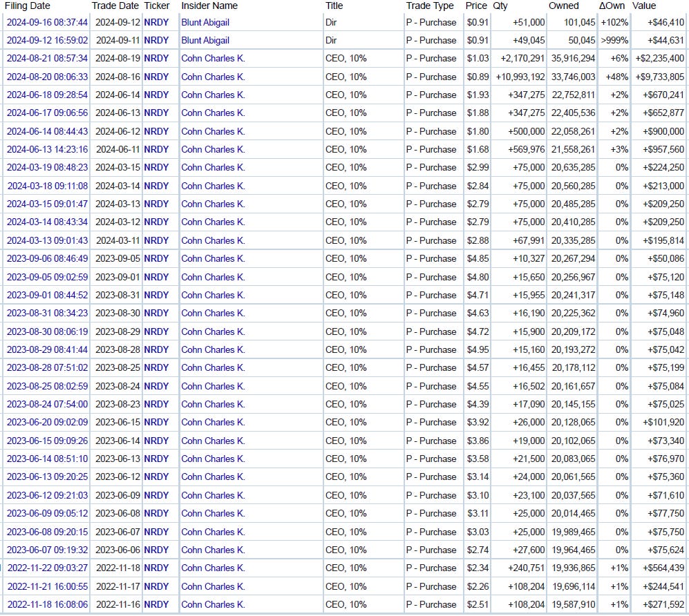Open filing dated 2024-09-12 16:59:02
This screenshot has width=689, height=616.
pos(47,40)
